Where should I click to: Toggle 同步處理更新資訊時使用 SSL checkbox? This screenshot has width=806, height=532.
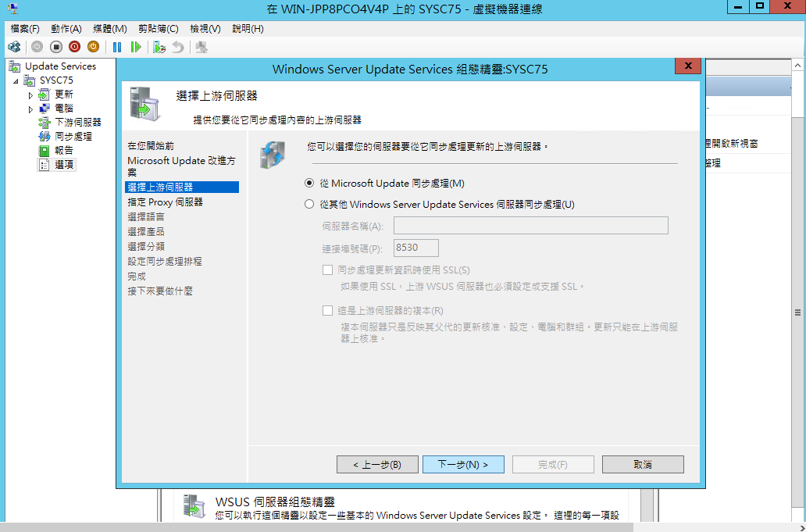click(327, 270)
